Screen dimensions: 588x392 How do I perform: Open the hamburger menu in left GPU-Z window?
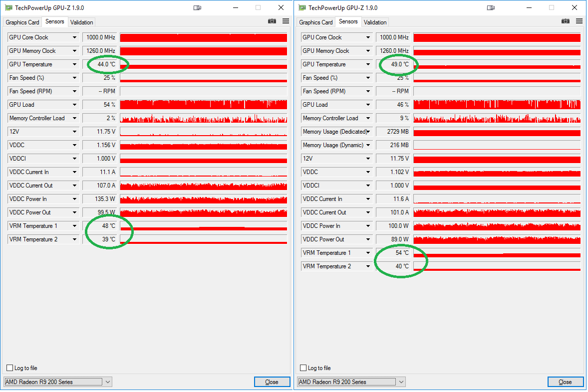coord(286,21)
